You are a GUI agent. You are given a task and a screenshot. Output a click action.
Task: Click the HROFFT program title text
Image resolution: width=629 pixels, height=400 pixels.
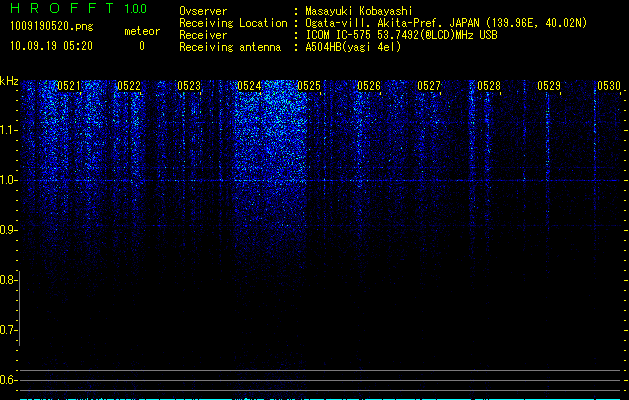click(62, 8)
